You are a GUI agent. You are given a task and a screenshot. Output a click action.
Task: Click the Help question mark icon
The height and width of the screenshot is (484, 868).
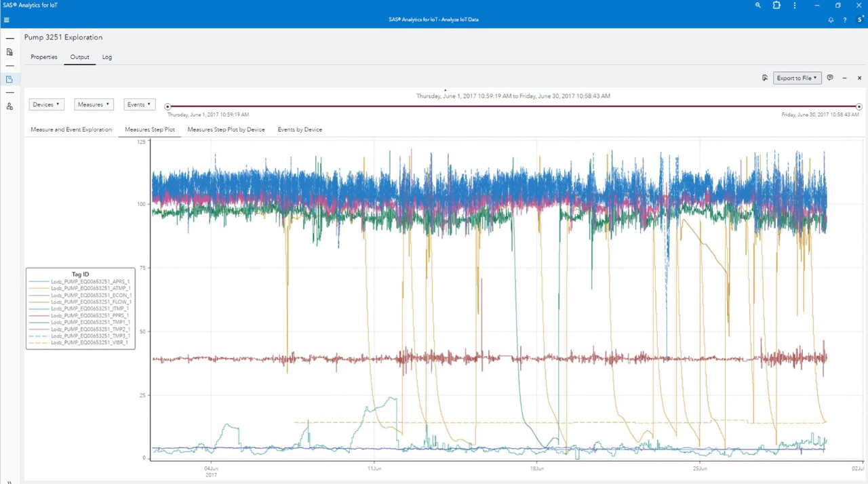click(x=844, y=20)
